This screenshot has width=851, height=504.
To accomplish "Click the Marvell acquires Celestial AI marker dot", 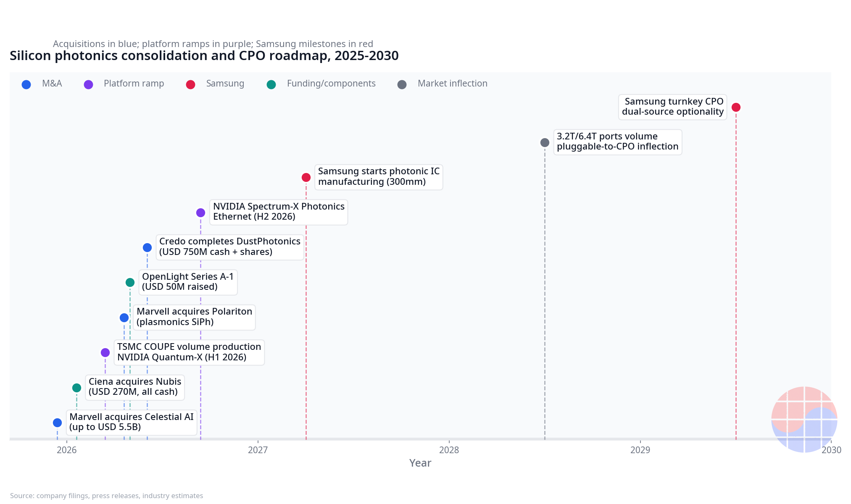I will (x=58, y=423).
